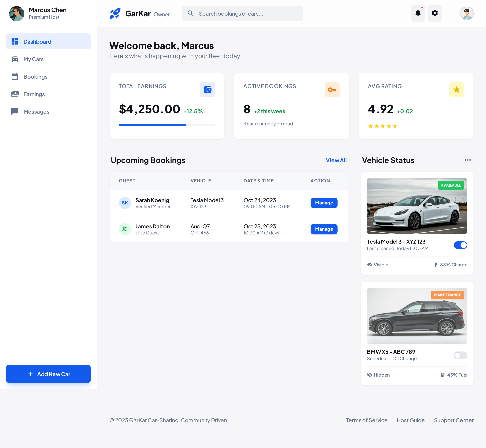Open Host Guide link
Viewport: 486px width, 448px height.
[x=411, y=420]
